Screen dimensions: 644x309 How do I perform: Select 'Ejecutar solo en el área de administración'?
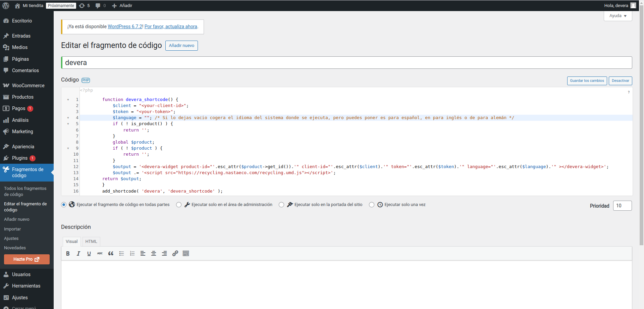179,205
